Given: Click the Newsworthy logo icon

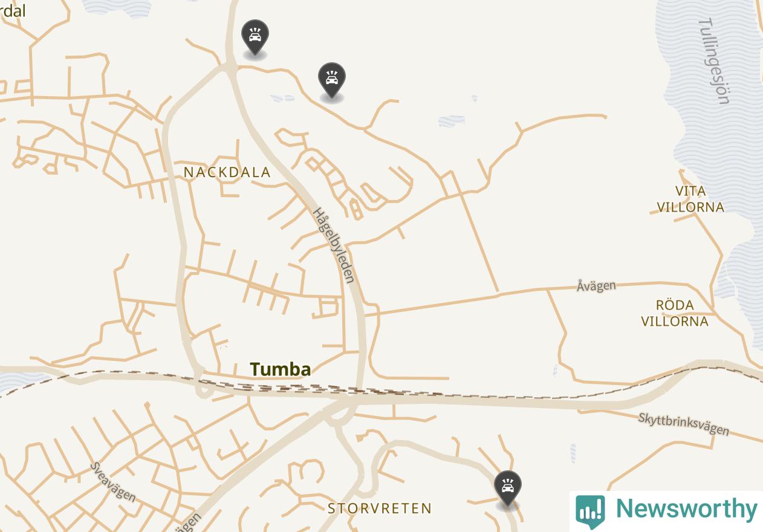Looking at the screenshot, I should (x=590, y=511).
